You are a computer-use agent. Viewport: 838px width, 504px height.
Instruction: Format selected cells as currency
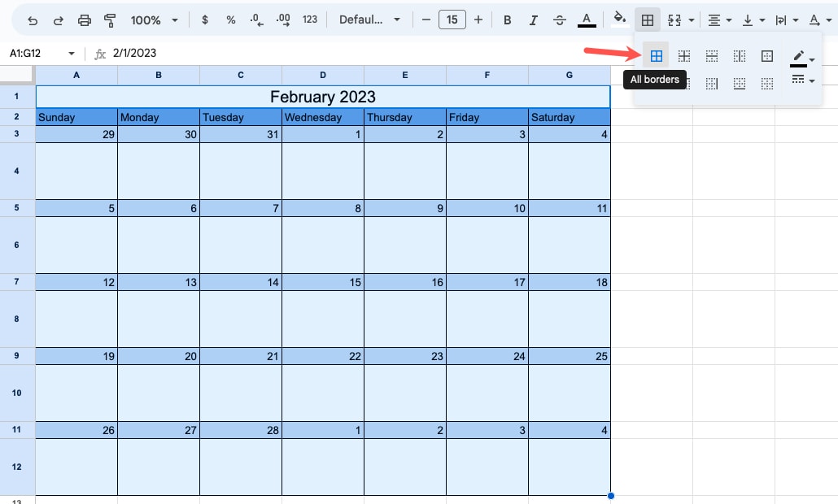pyautogui.click(x=204, y=20)
